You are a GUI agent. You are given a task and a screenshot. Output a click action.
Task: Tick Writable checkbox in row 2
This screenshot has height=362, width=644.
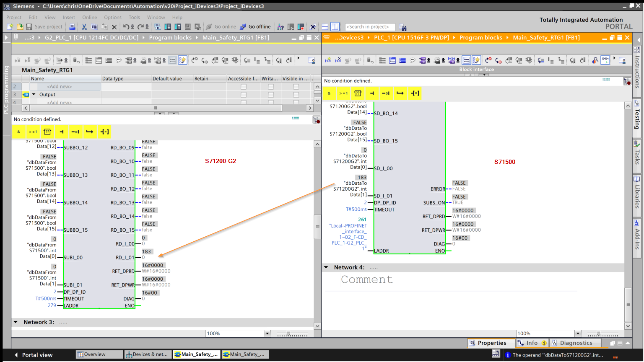point(271,87)
